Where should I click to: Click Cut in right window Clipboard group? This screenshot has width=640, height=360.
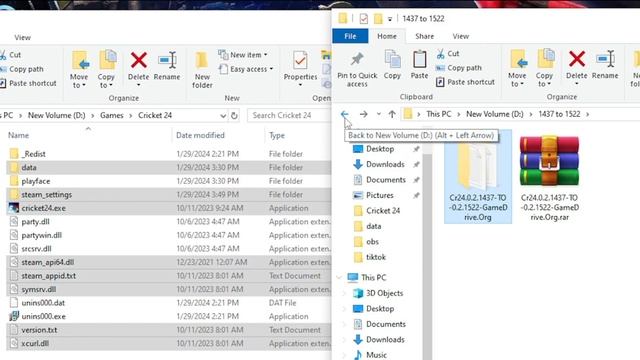coord(448,53)
